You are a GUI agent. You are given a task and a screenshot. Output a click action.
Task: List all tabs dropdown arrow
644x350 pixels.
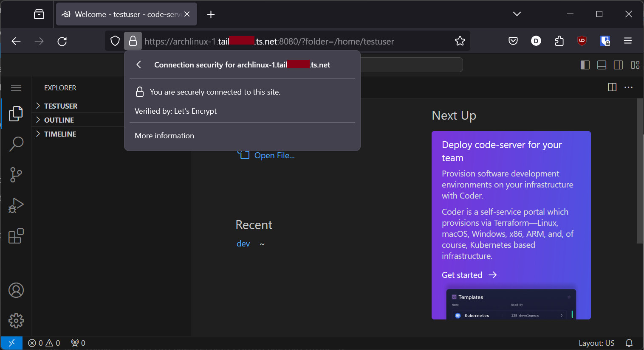click(517, 14)
